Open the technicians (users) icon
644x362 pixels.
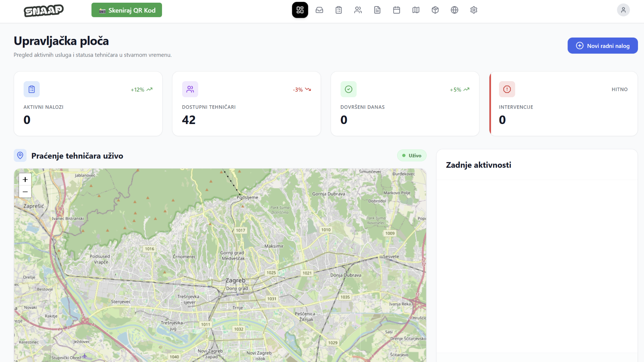point(358,10)
